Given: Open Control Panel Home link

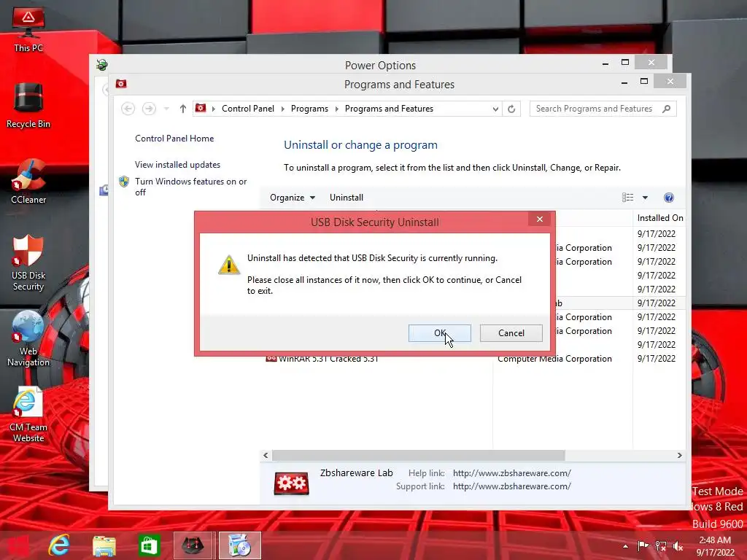Looking at the screenshot, I should click(174, 139).
